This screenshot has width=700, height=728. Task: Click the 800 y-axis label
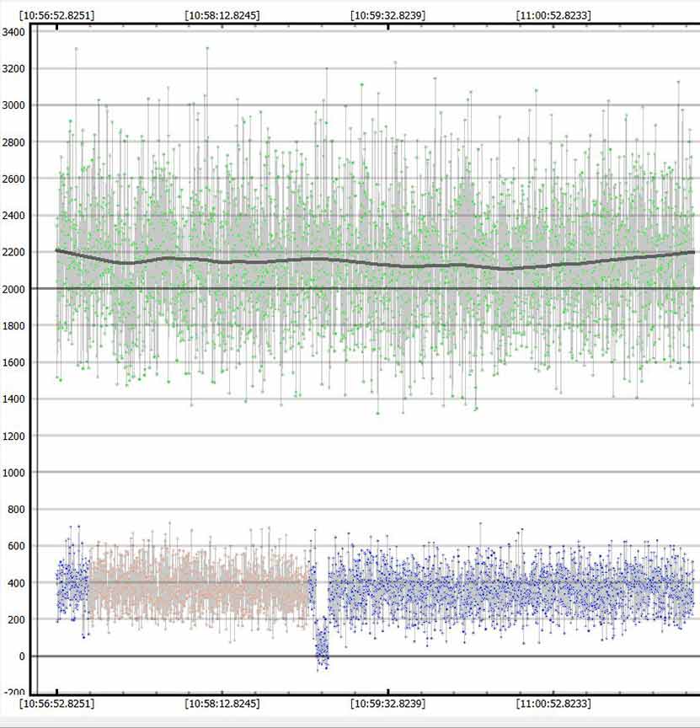pos(16,509)
